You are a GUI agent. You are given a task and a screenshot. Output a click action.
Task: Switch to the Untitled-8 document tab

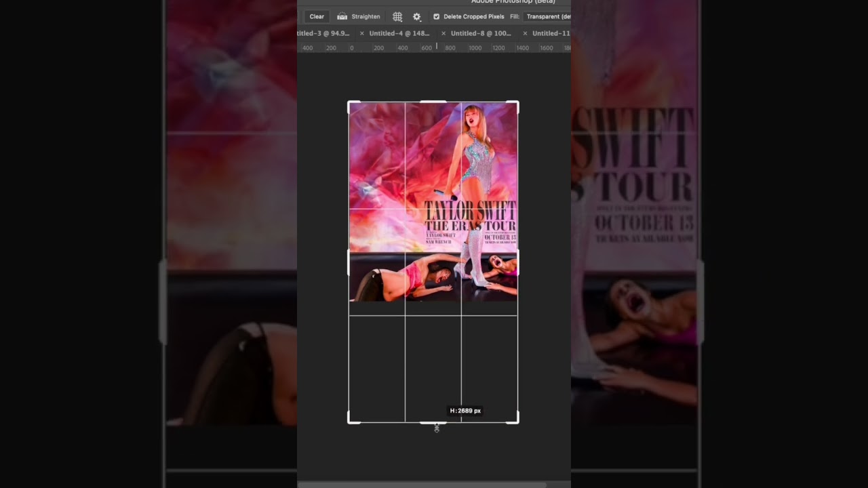tap(481, 33)
